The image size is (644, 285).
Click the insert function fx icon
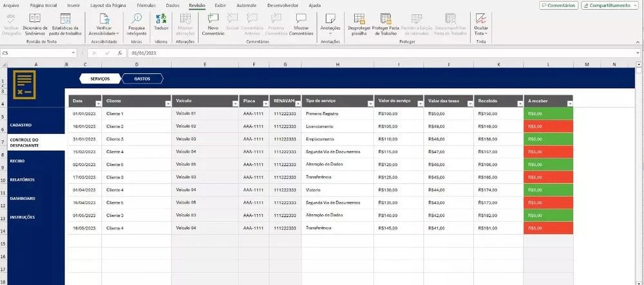[120, 53]
